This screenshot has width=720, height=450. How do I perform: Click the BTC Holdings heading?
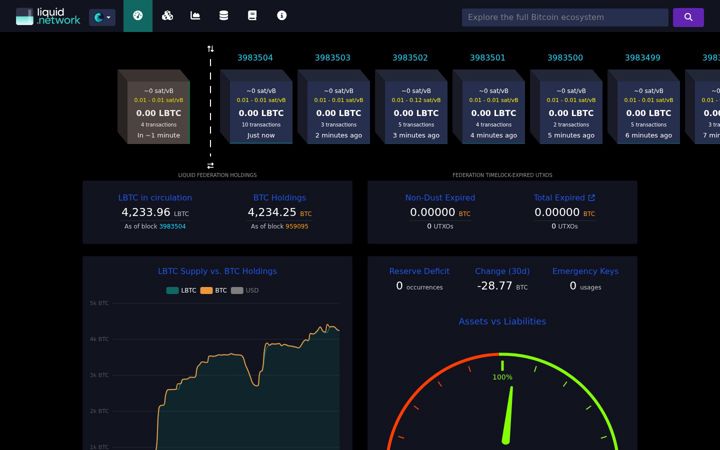click(280, 197)
